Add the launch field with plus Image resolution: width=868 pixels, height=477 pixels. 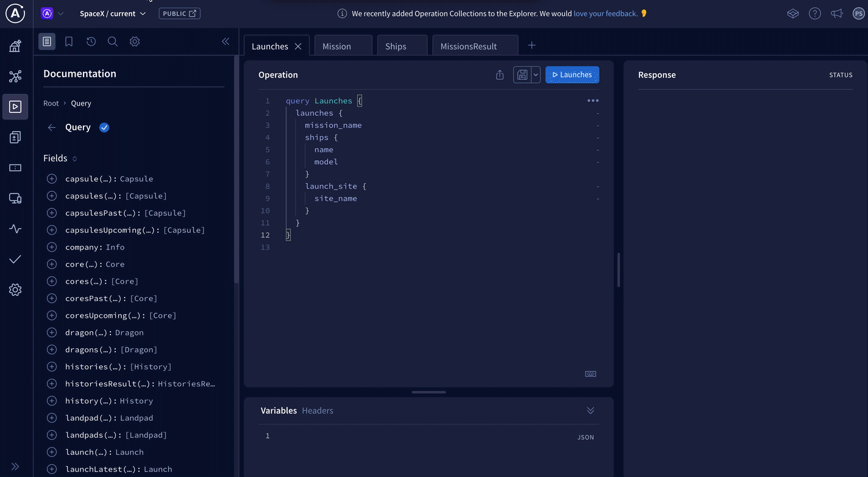pyautogui.click(x=52, y=452)
